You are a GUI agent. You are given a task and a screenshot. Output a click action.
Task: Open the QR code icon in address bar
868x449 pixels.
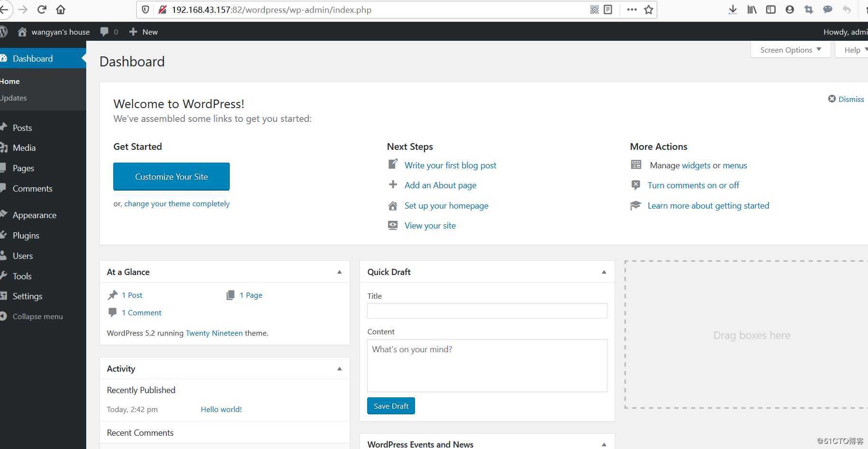[x=594, y=9]
